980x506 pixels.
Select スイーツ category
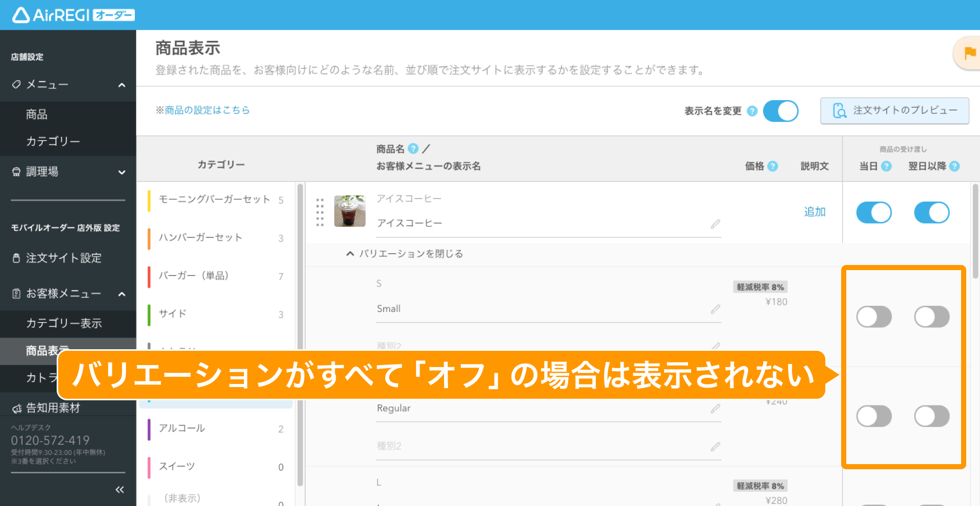[216, 467]
